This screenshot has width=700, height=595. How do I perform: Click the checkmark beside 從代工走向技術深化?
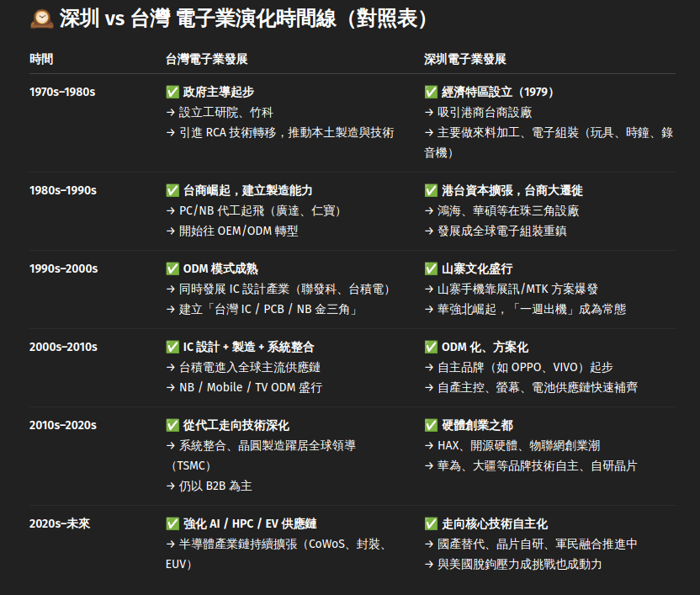point(172,425)
